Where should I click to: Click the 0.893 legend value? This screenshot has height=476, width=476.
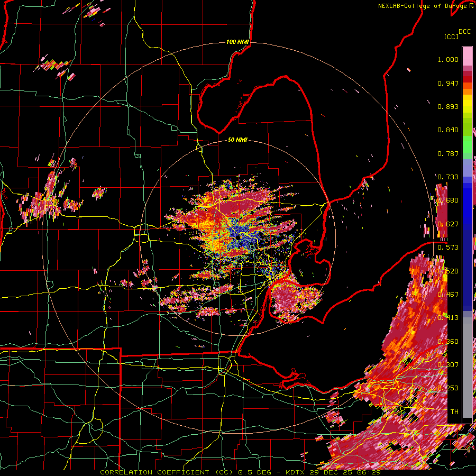pyautogui.click(x=448, y=106)
